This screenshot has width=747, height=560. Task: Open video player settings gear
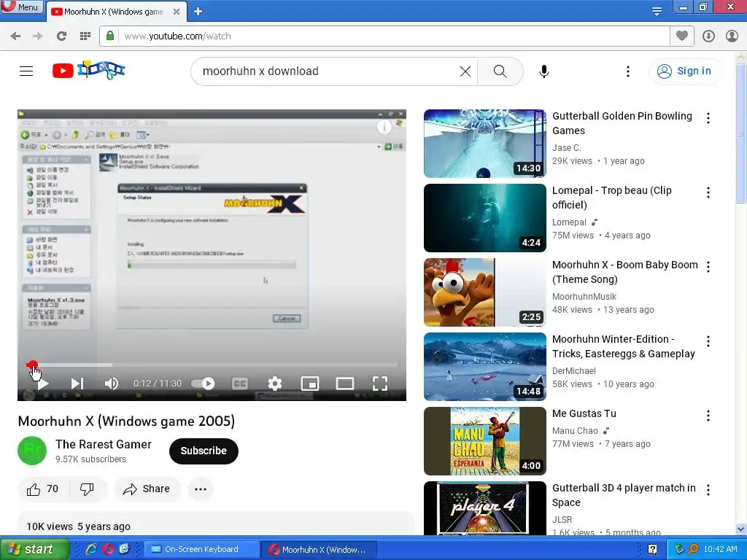pyautogui.click(x=275, y=384)
